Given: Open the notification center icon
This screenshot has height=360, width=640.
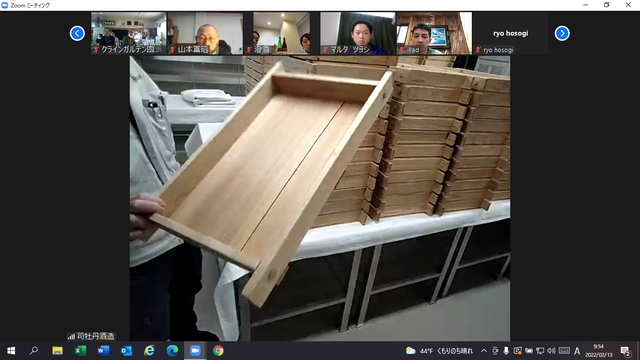Looking at the screenshot, I should (625, 351).
